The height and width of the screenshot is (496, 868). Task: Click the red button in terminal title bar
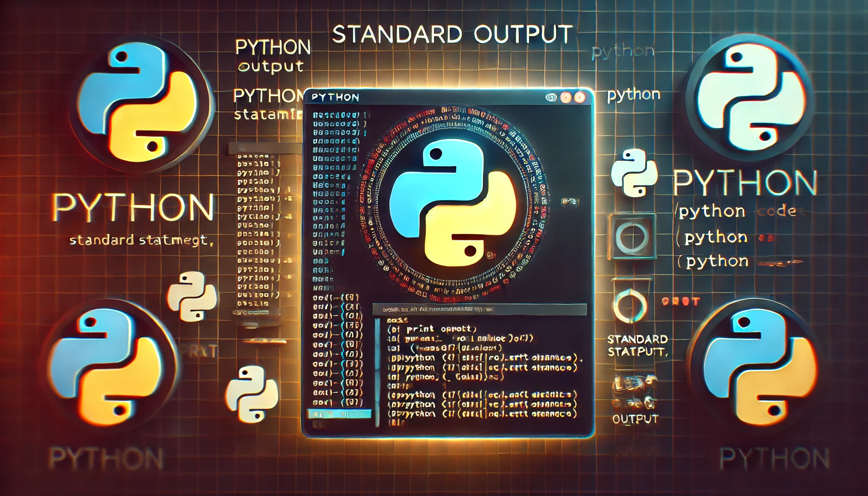(x=579, y=98)
